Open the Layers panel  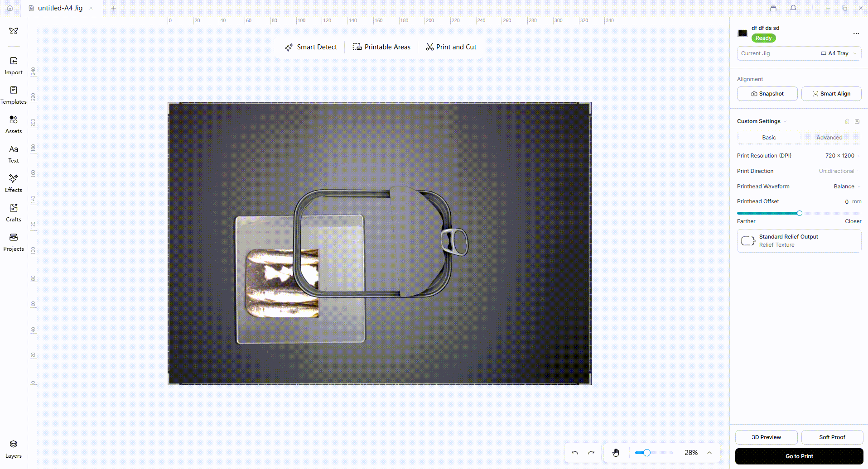(x=14, y=449)
